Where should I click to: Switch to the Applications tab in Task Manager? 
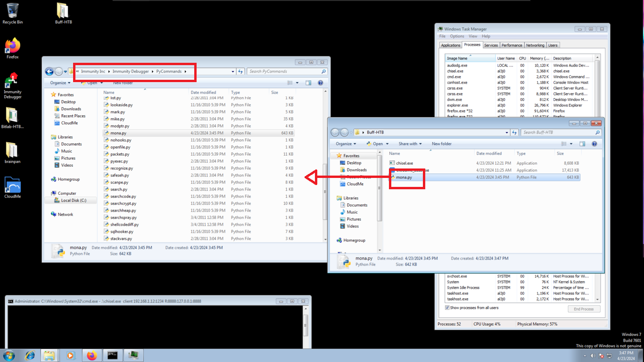(x=451, y=45)
